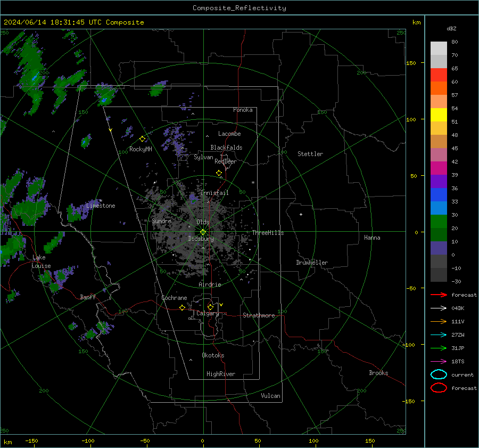Select the dark gray -30 to -10 swatch
This screenshot has width=479, height=448.
[x=439, y=275]
